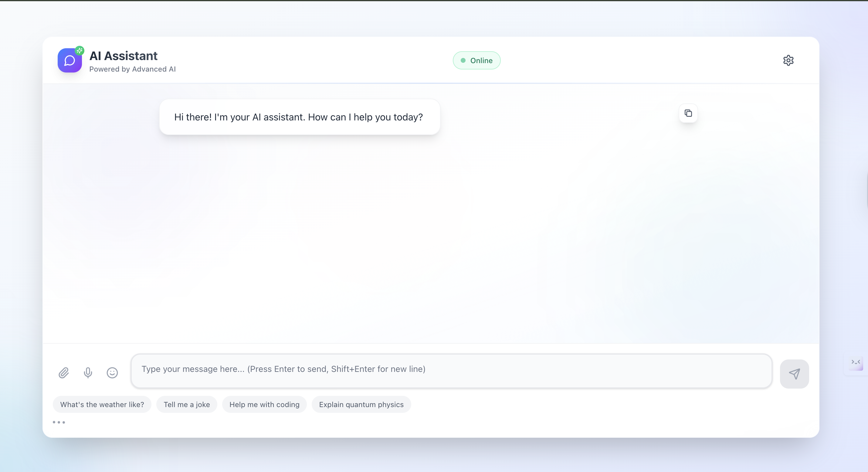Image resolution: width=868 pixels, height=472 pixels.
Task: Focus the message input field
Action: click(452, 371)
